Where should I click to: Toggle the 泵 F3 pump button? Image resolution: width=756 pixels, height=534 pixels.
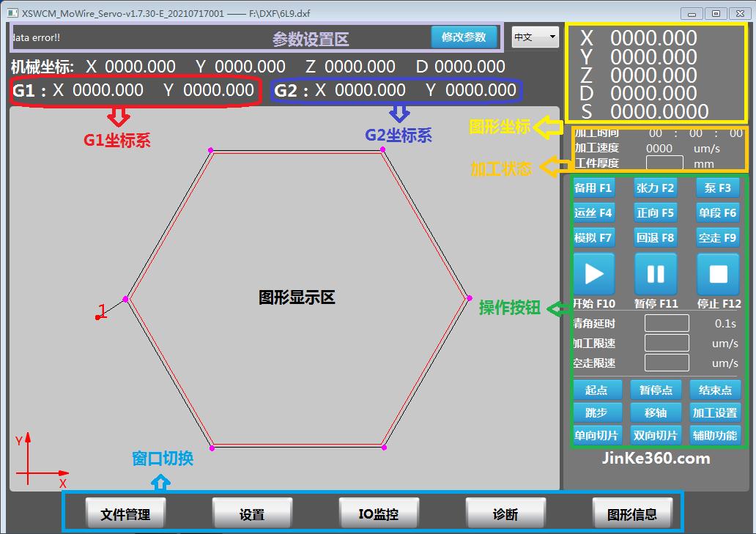click(x=718, y=188)
